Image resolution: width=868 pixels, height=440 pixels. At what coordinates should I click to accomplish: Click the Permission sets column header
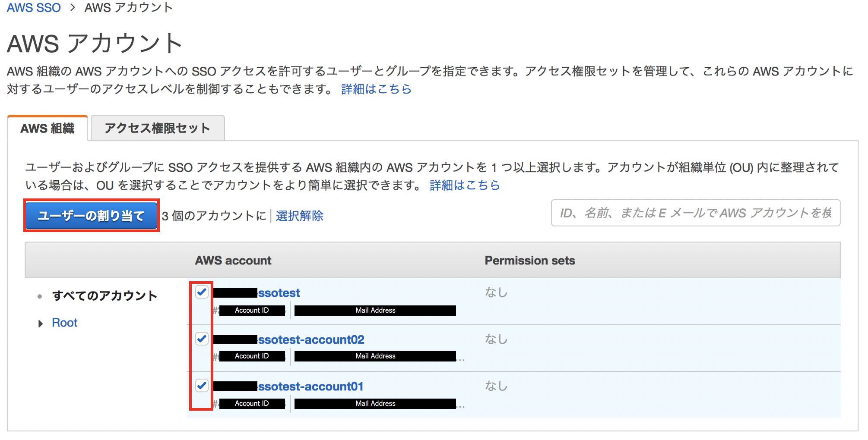[x=529, y=261]
